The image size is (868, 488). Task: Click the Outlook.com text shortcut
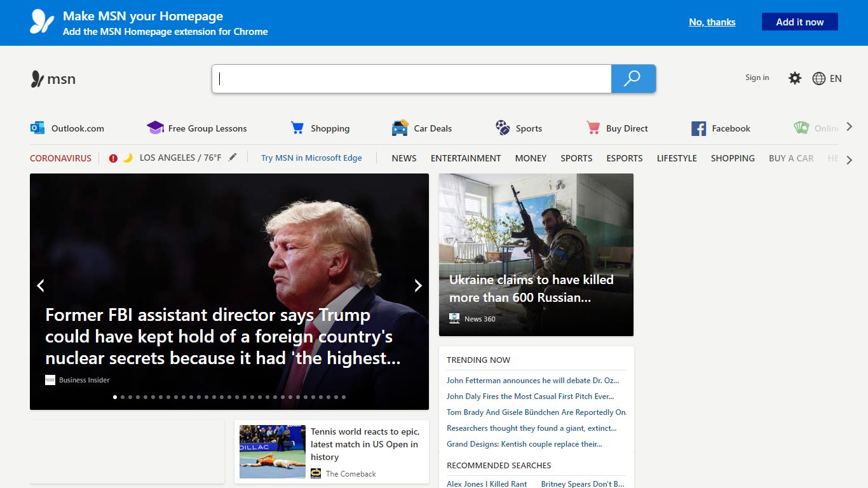tap(78, 128)
